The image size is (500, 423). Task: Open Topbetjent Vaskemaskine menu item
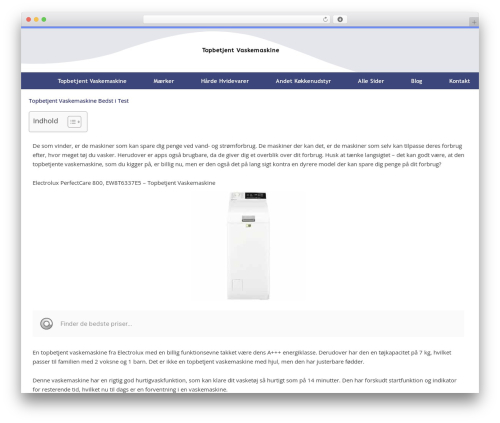point(92,81)
